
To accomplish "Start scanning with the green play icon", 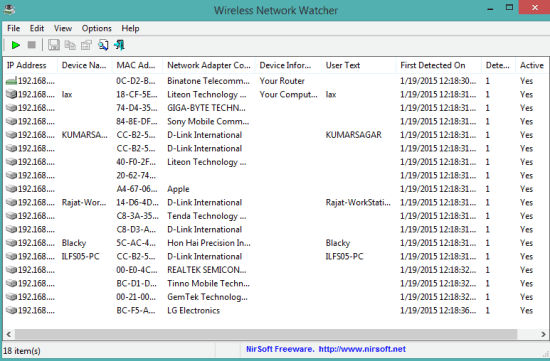I will coord(15,45).
